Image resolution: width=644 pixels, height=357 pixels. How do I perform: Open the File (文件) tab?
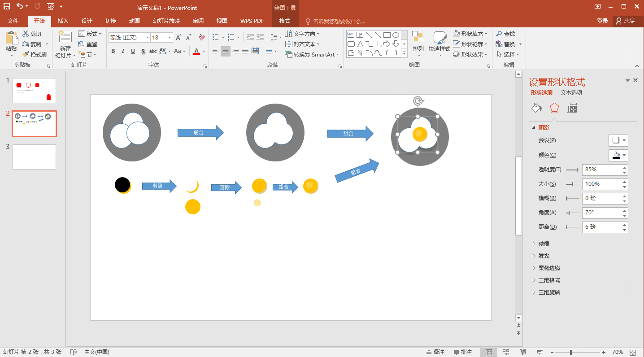coord(13,21)
